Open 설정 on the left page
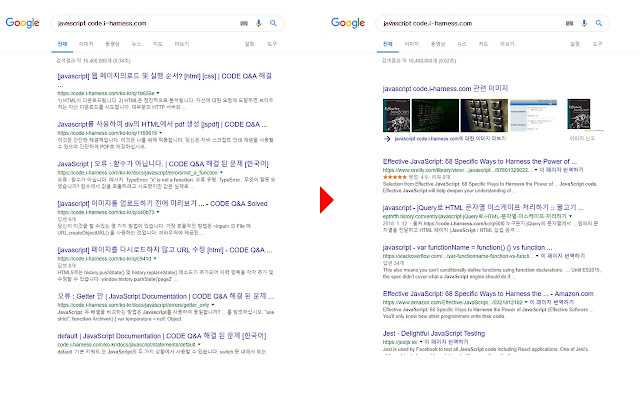Image resolution: width=640 pixels, height=400 pixels. pyautogui.click(x=249, y=44)
